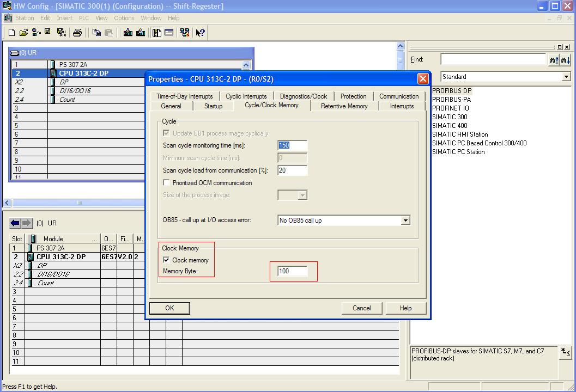Image resolution: width=576 pixels, height=392 pixels.
Task: Switch to the Protection tab
Action: (x=353, y=96)
